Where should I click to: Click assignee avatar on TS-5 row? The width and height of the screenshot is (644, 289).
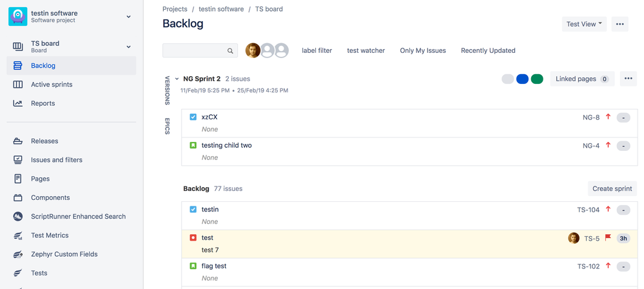(x=574, y=238)
